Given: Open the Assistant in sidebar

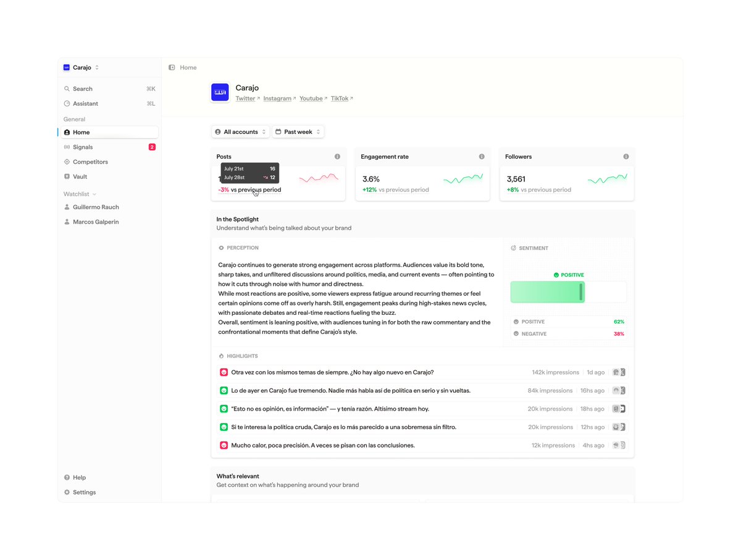Looking at the screenshot, I should click(x=109, y=104).
